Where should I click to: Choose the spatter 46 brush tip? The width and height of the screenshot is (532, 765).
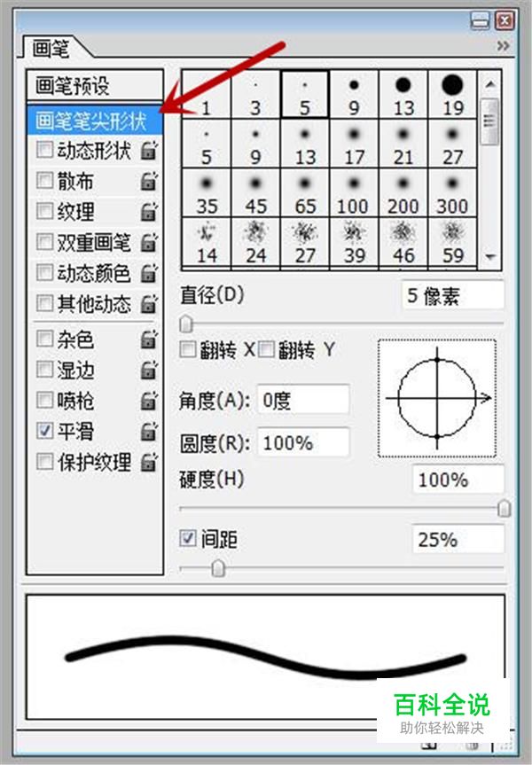click(403, 243)
